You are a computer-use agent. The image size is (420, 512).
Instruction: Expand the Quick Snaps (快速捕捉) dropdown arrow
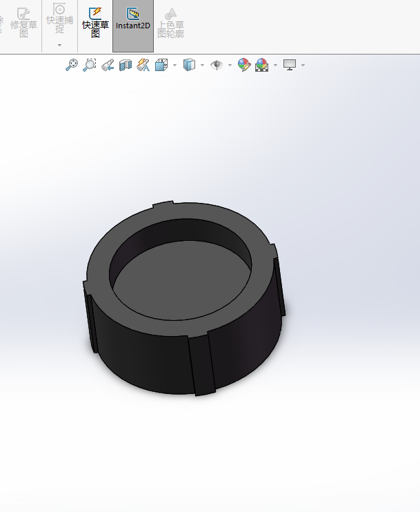coord(59,45)
